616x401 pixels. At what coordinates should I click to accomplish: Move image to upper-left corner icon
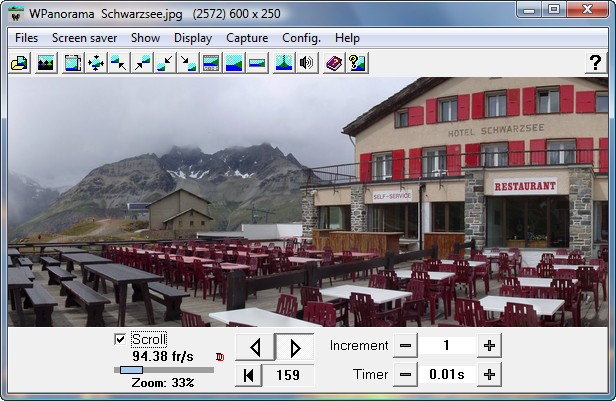coord(119,62)
